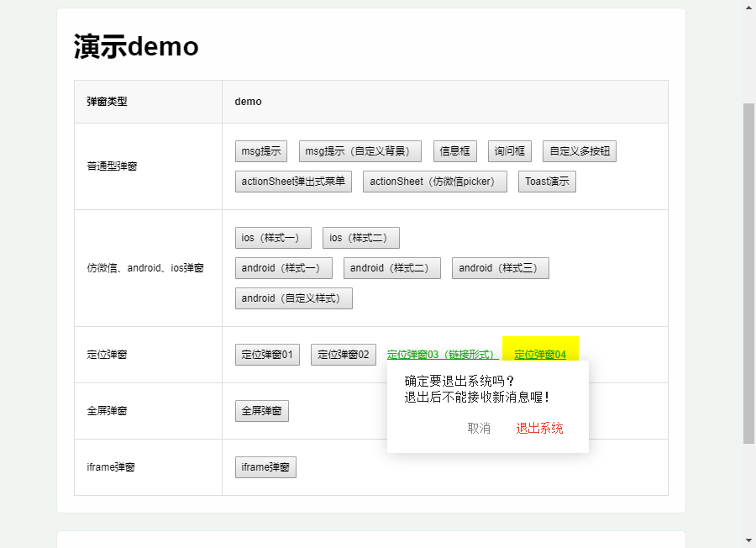Screen dimensions: 756x548
Task: Click 定位弹窗01 button
Action: [268, 355]
